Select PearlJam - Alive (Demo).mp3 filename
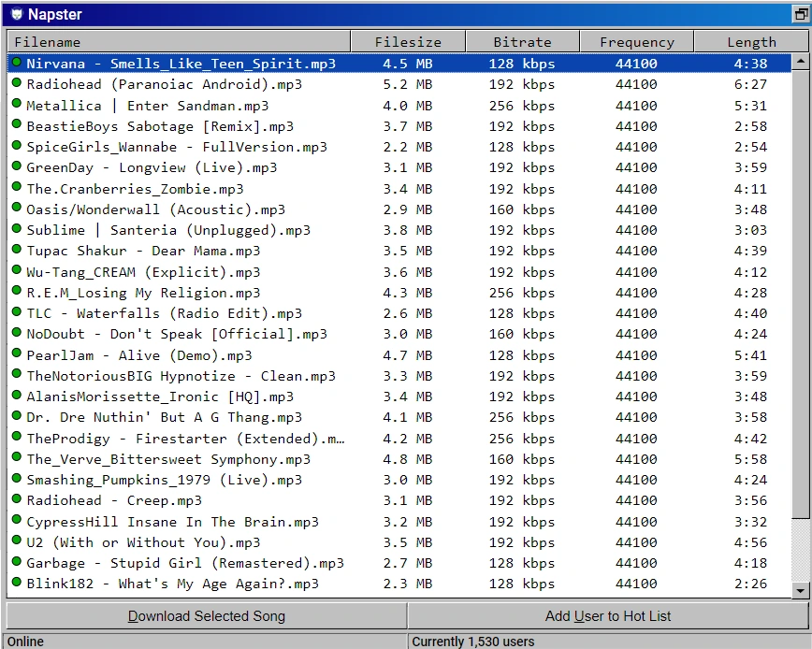Image resolution: width=812 pixels, height=649 pixels. 139,355
